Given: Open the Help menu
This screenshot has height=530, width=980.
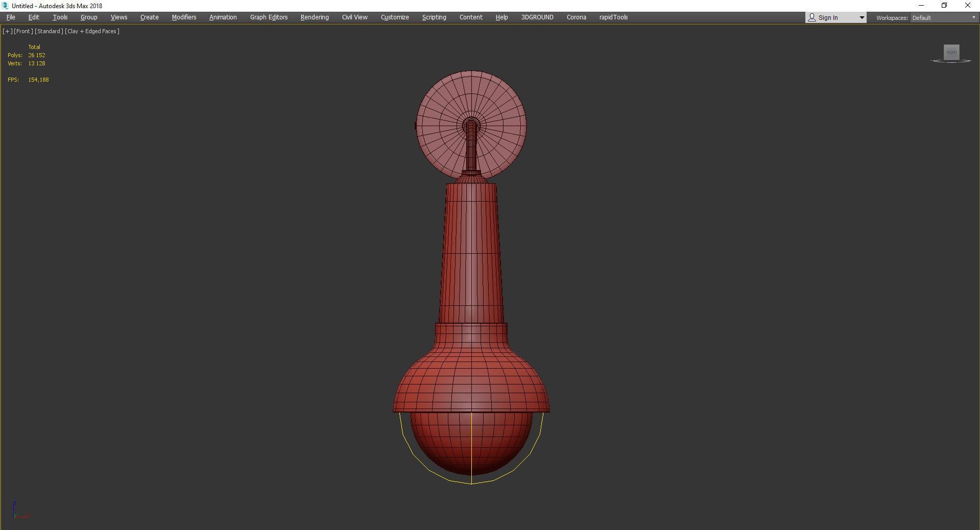Looking at the screenshot, I should [501, 17].
